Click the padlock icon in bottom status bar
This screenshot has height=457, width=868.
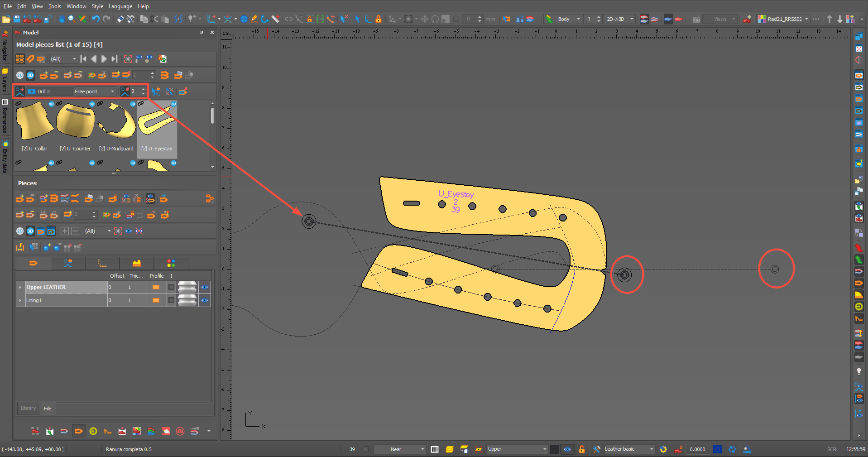(x=582, y=449)
